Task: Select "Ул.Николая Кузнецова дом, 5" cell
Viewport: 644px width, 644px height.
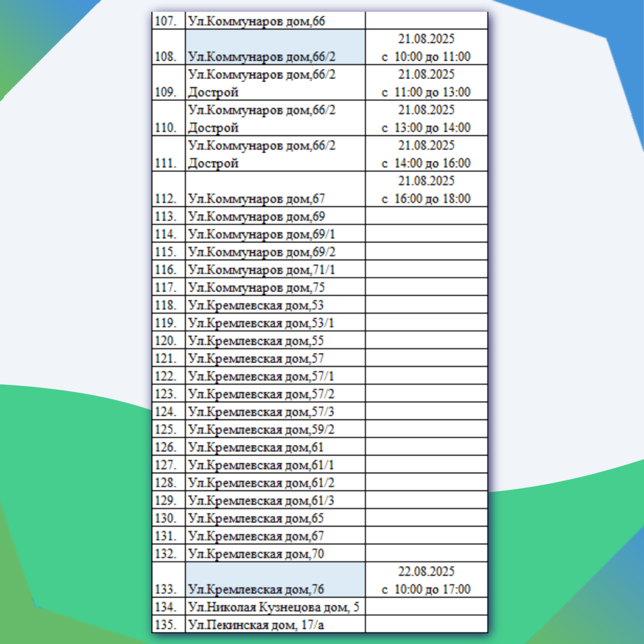Action: click(x=275, y=607)
